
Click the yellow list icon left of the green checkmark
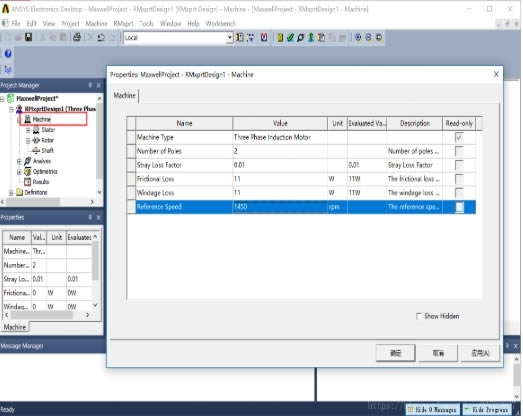[x=280, y=37]
